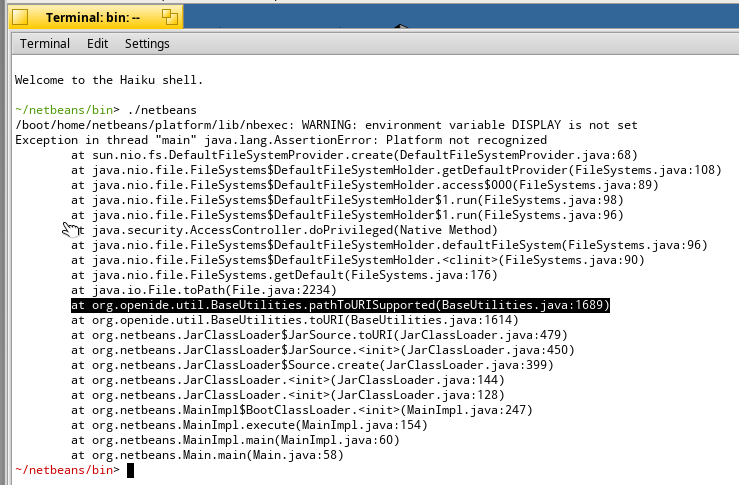The image size is (739, 485).
Task: Click the green ~/netbeans/bin prompt at top
Action: click(x=67, y=110)
